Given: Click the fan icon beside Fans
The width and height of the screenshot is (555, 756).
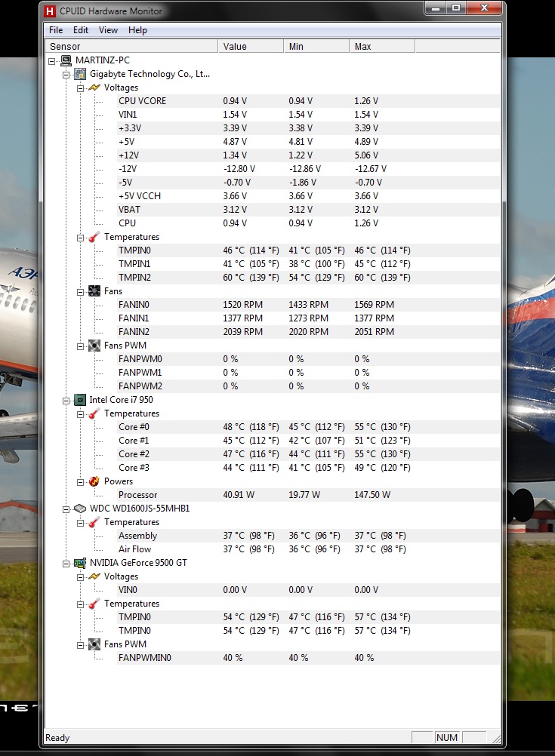Looking at the screenshot, I should coord(94,291).
